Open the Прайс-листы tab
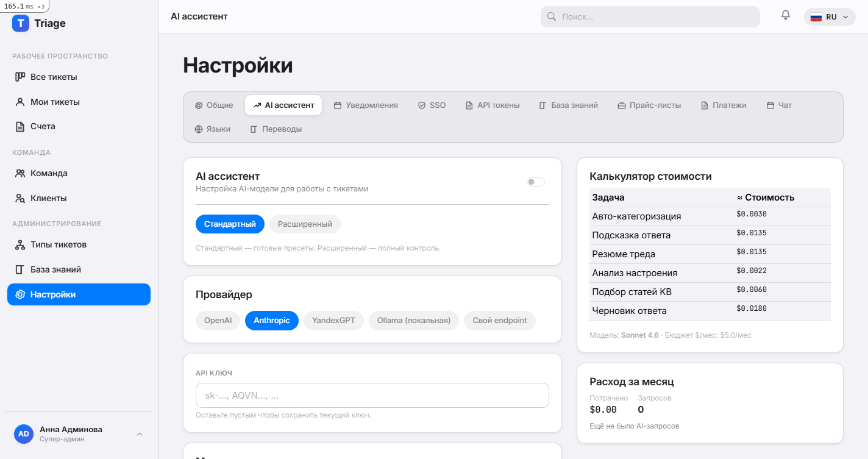The height and width of the screenshot is (459, 868). tap(649, 105)
